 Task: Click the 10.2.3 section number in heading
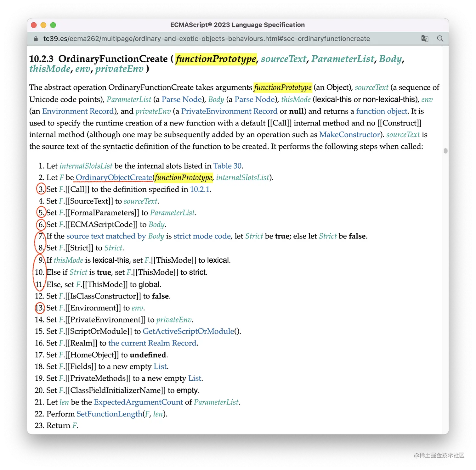[41, 59]
